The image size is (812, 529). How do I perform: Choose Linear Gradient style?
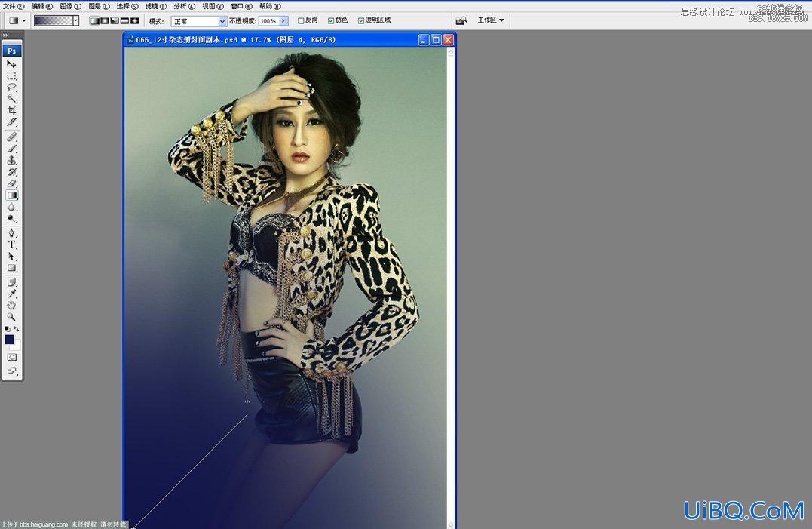(x=94, y=20)
